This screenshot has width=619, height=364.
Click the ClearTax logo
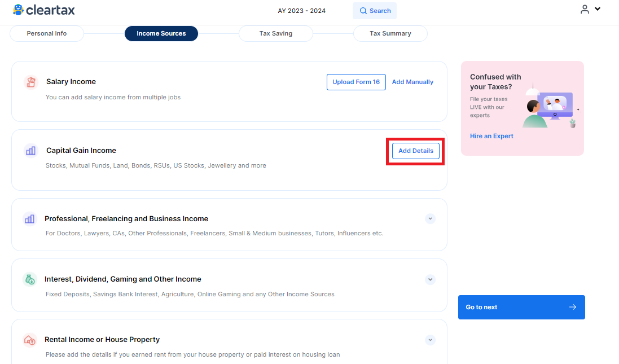[44, 10]
